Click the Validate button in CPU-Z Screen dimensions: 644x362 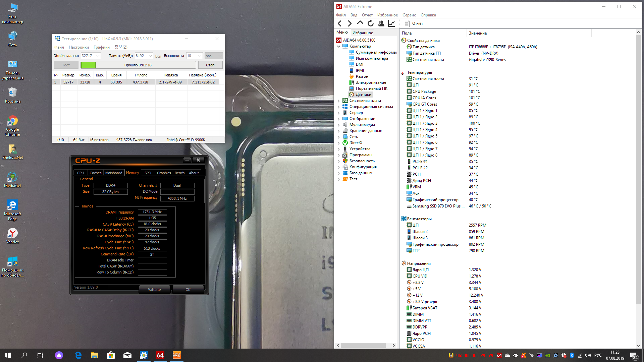pos(154,290)
